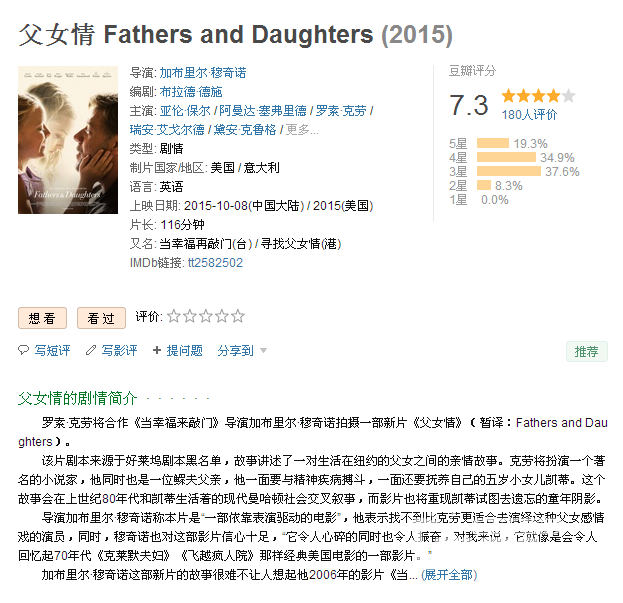Rate the film four stars

click(222, 316)
